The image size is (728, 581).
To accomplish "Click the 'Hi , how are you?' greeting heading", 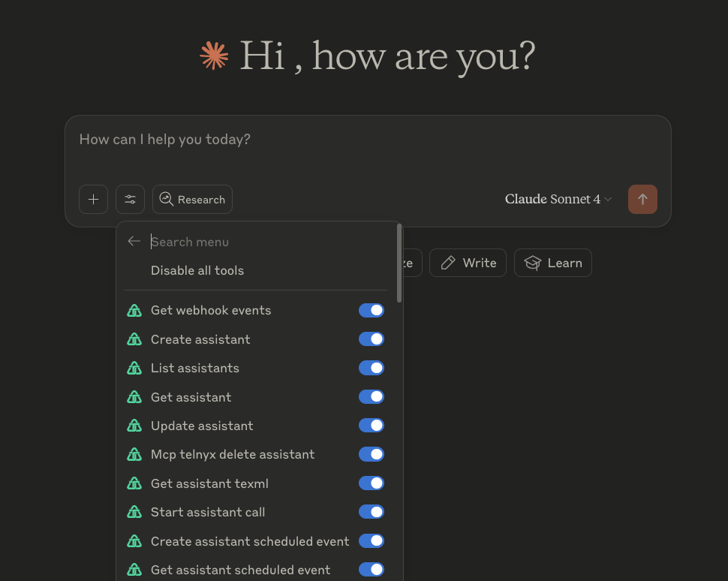I will coord(387,56).
